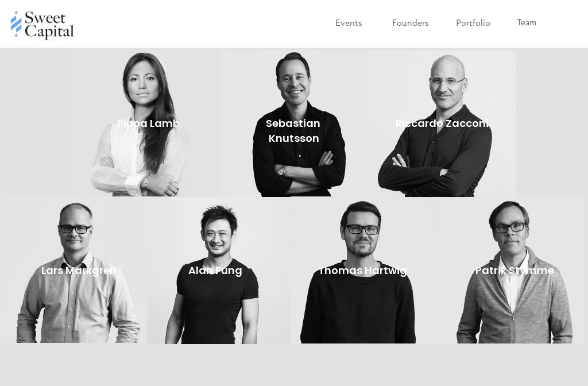Click the Thomas Hartwig name label
This screenshot has height=386, width=588.
(363, 271)
